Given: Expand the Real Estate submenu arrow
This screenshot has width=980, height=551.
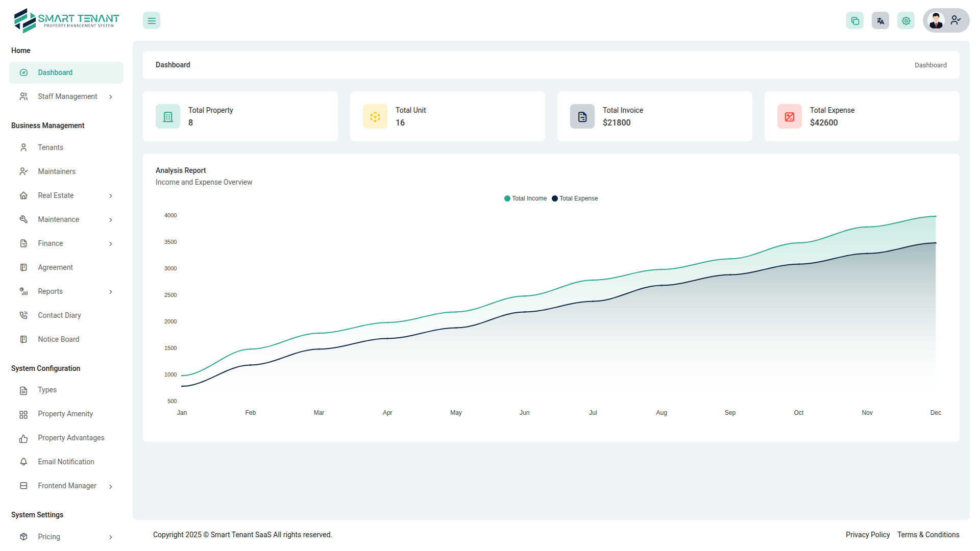Looking at the screenshot, I should click(x=110, y=196).
